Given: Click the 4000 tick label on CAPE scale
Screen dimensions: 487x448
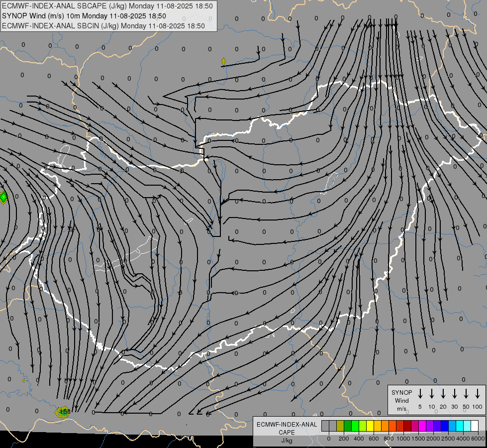Looking at the screenshot, I should [463, 439].
